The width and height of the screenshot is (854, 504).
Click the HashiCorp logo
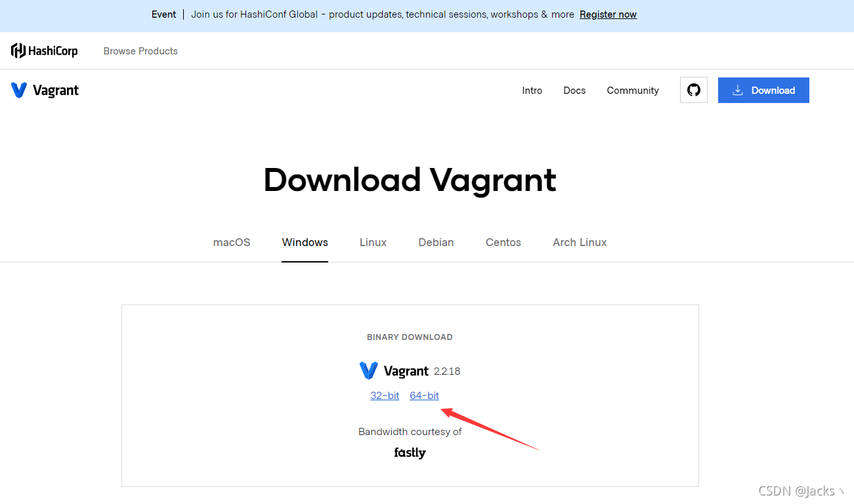click(45, 51)
